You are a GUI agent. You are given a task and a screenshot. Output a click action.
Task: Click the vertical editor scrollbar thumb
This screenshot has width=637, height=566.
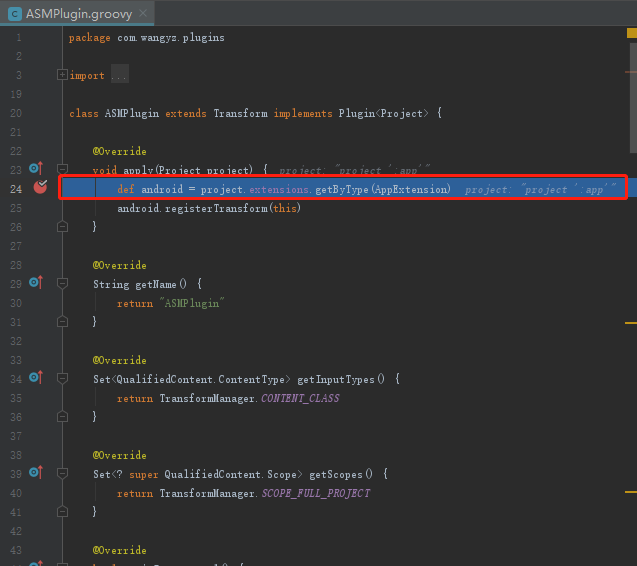point(633,96)
